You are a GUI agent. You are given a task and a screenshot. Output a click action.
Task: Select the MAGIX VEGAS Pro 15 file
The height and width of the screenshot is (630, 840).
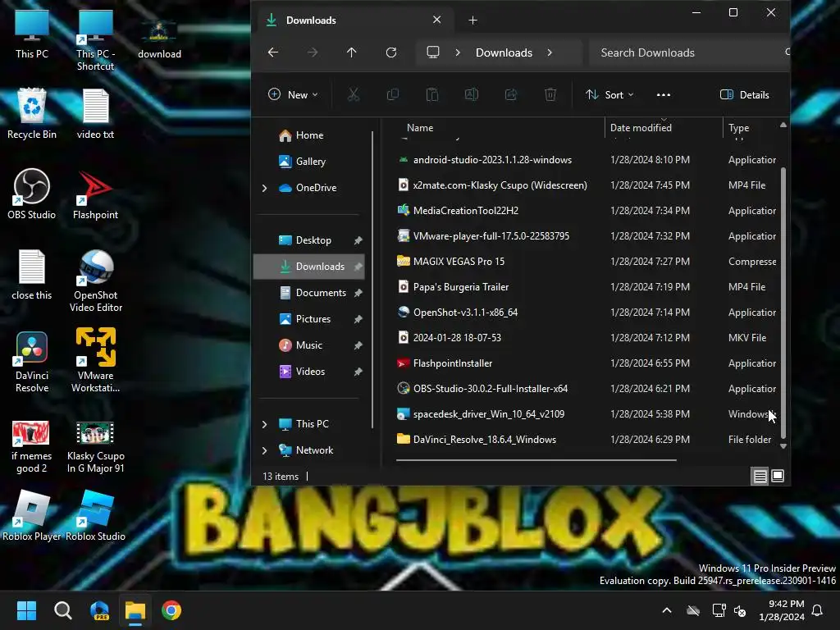pyautogui.click(x=587, y=262)
